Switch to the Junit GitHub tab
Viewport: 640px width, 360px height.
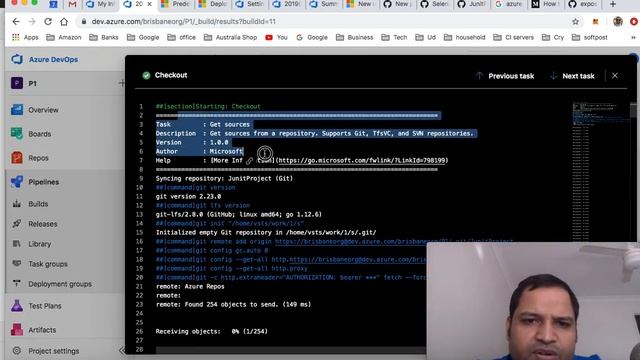click(x=472, y=4)
